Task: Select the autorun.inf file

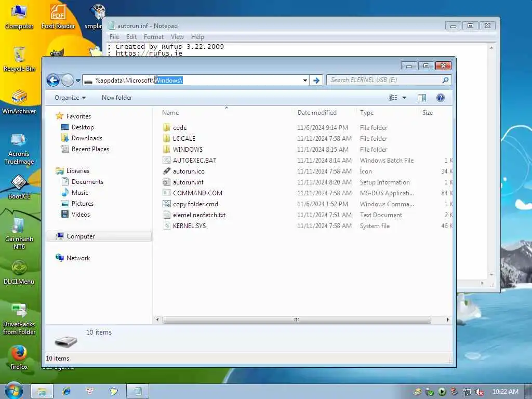Action: (x=188, y=182)
